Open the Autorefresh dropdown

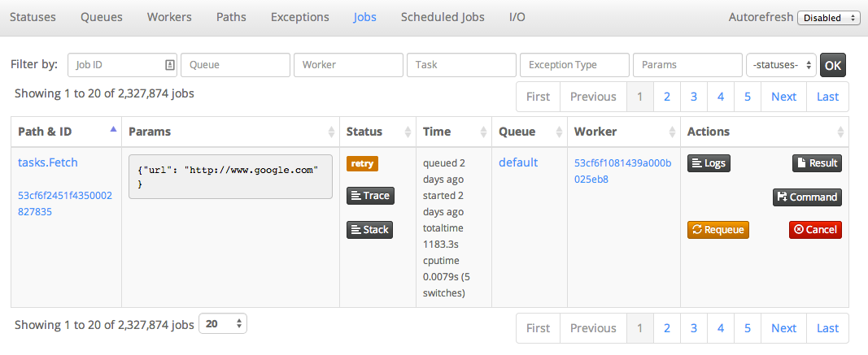828,18
